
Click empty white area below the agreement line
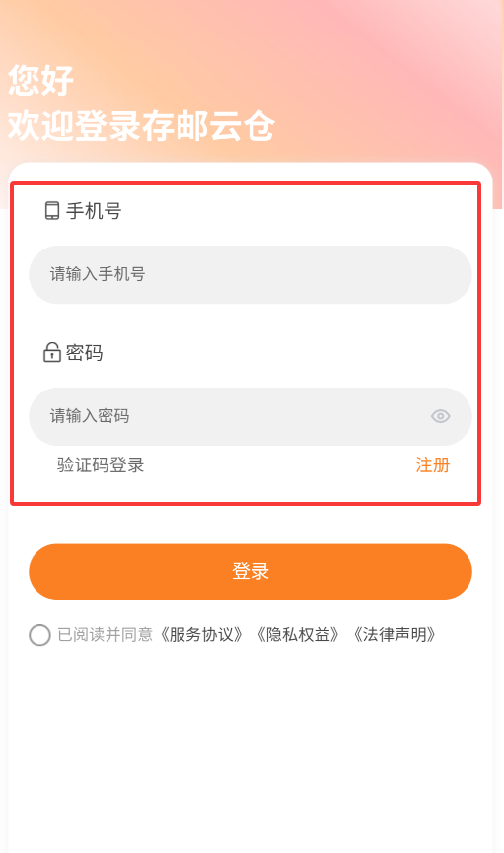coord(251,750)
